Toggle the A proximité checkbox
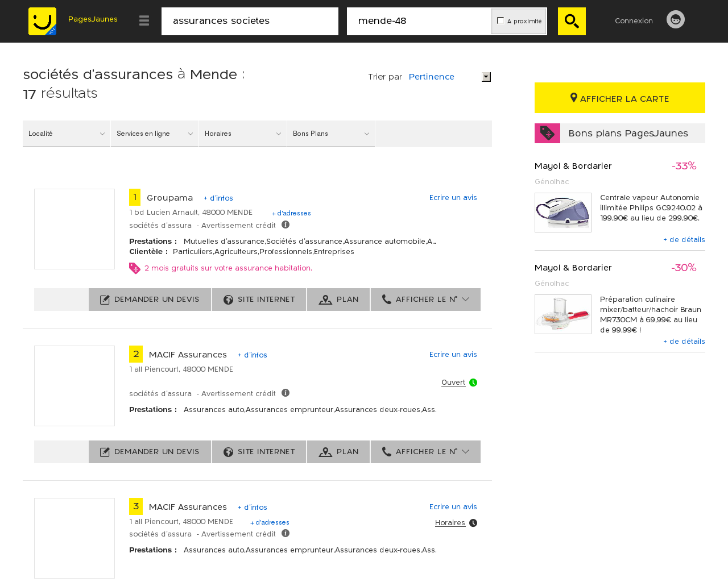The height and width of the screenshot is (582, 728). point(500,20)
